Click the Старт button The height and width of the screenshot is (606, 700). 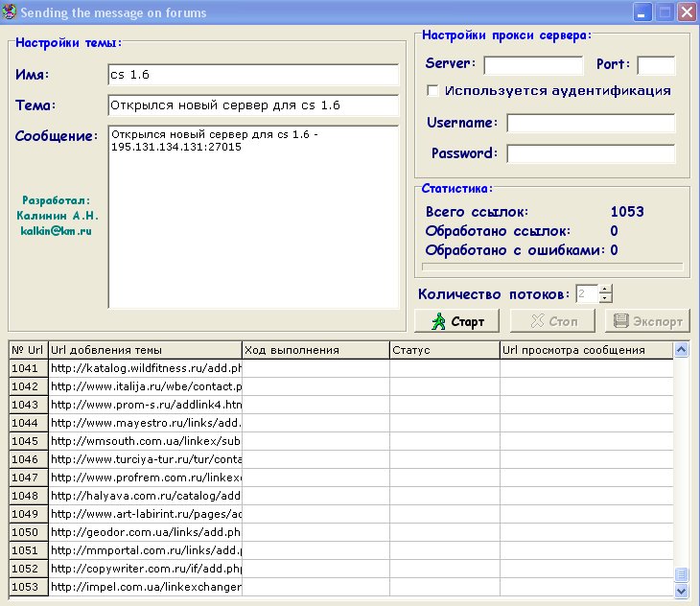(456, 321)
